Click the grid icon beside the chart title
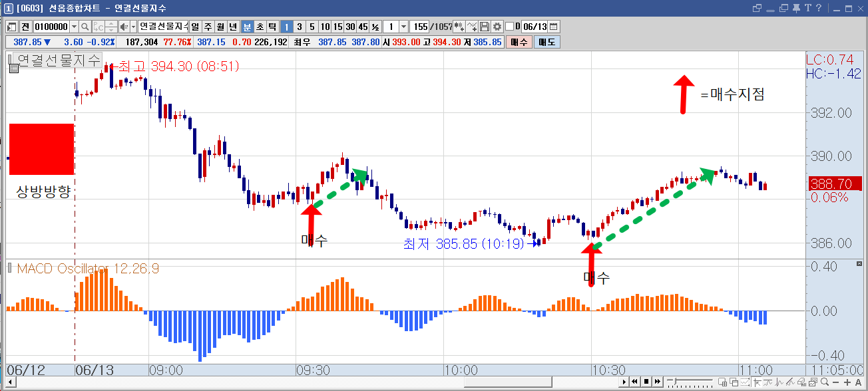The width and height of the screenshot is (868, 391). [13, 67]
